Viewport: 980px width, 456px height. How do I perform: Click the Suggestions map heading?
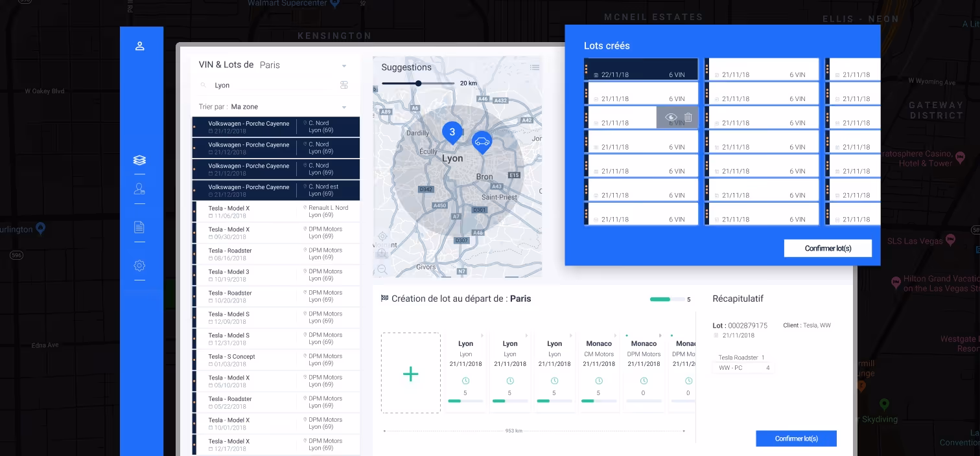tap(406, 67)
